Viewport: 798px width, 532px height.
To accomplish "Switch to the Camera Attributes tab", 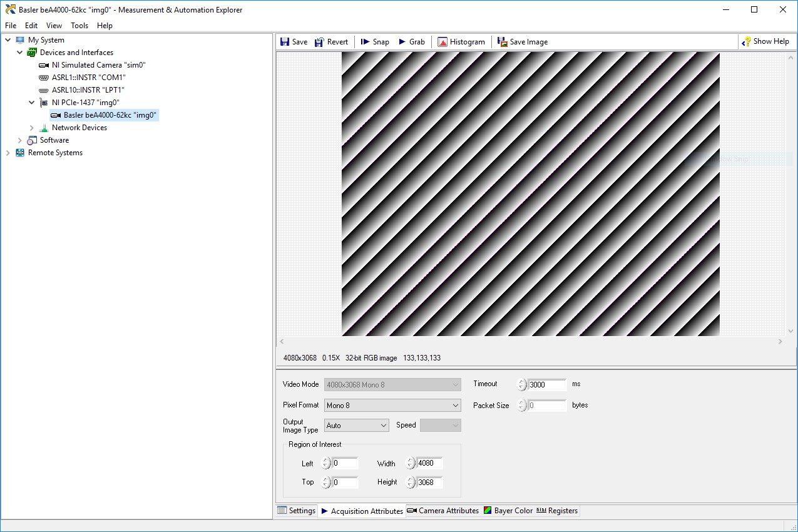I will point(443,511).
